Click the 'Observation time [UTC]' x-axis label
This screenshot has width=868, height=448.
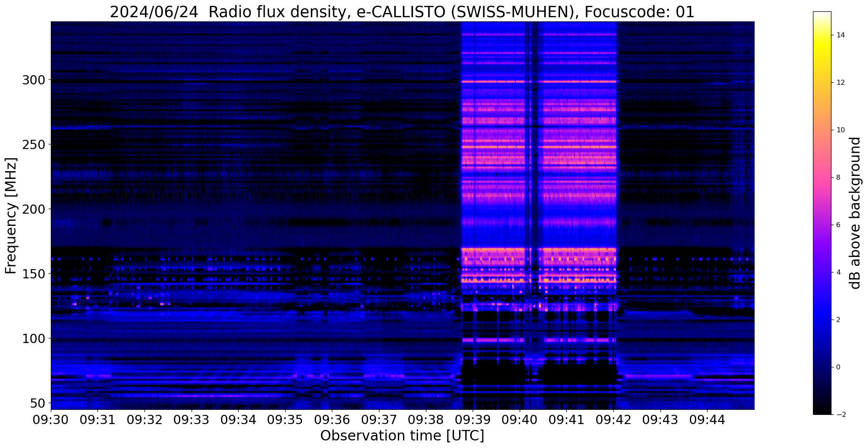(x=402, y=435)
